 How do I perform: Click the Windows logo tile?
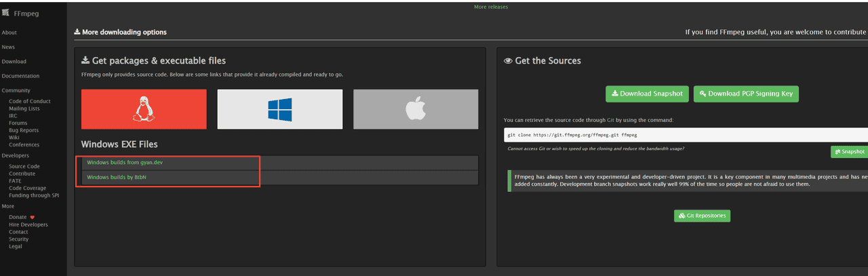click(x=279, y=109)
